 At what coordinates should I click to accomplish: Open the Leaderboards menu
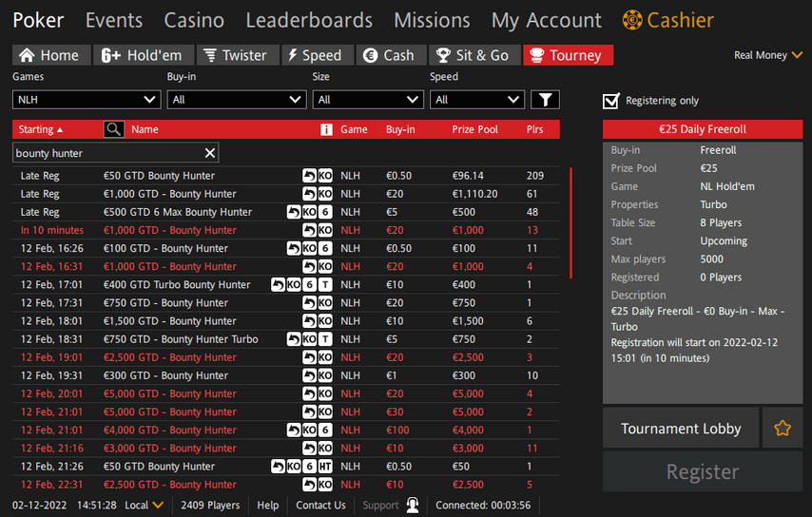[309, 20]
